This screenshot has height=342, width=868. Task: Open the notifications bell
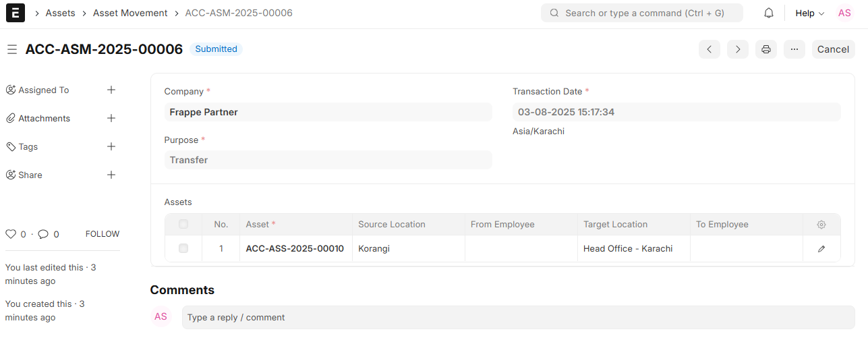click(768, 13)
